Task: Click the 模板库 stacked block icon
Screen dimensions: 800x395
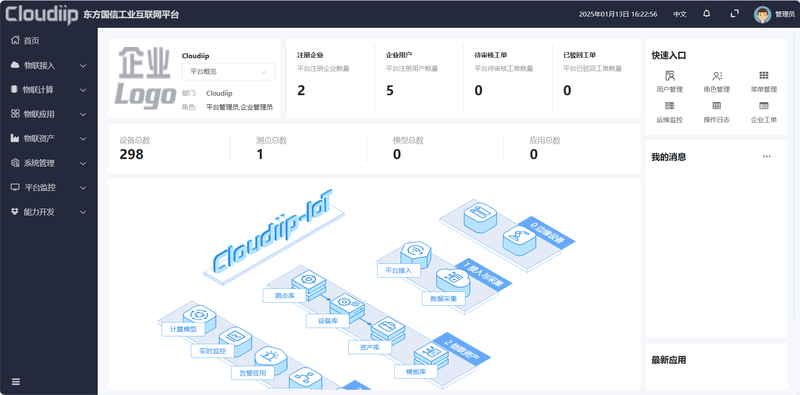Action: coord(431,356)
